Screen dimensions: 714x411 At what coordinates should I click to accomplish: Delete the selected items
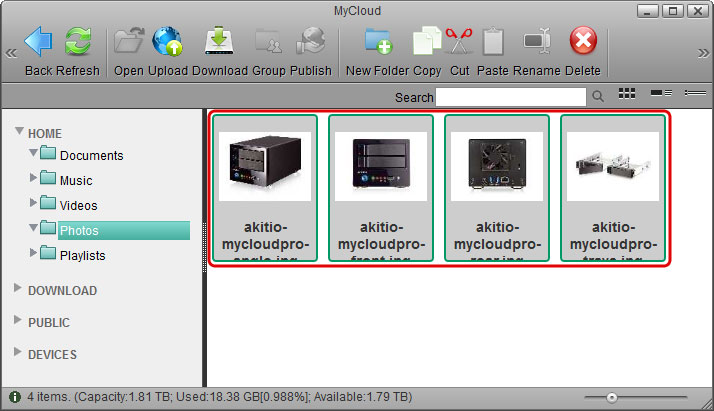[582, 41]
